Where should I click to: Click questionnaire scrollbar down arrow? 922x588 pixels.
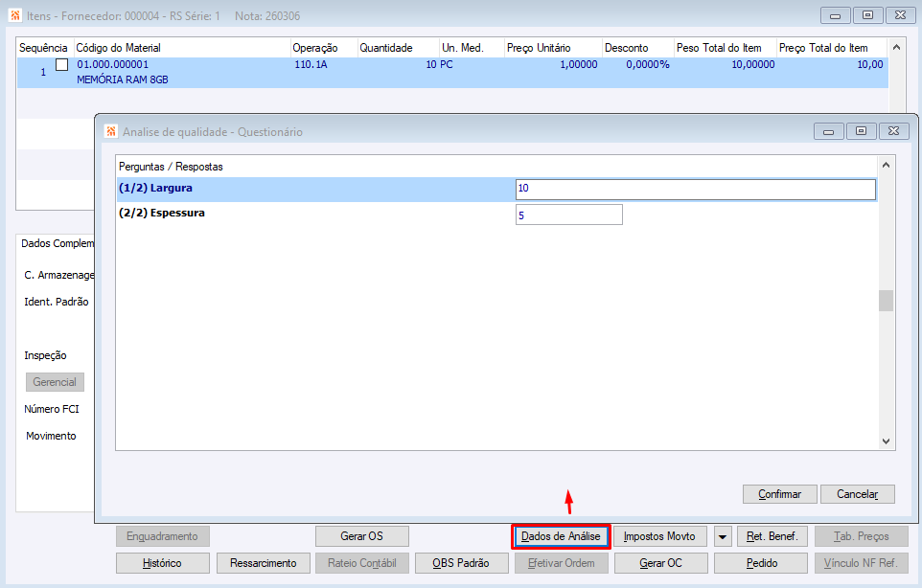887,441
